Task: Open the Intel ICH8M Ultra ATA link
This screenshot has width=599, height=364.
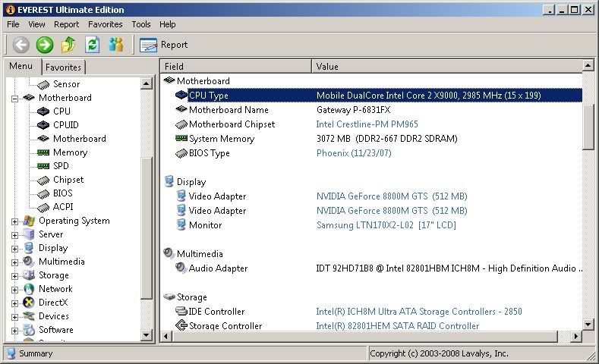Action: 418,312
